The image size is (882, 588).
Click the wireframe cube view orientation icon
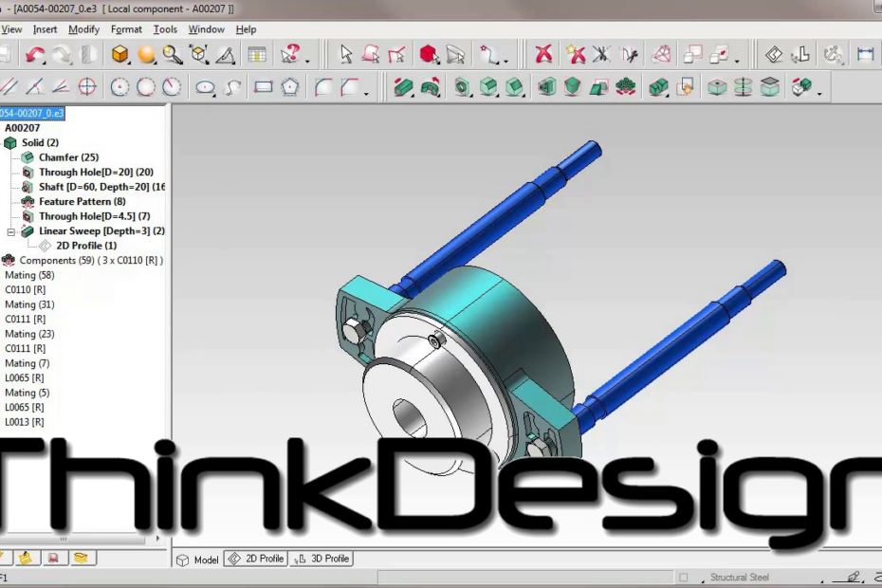tap(199, 54)
